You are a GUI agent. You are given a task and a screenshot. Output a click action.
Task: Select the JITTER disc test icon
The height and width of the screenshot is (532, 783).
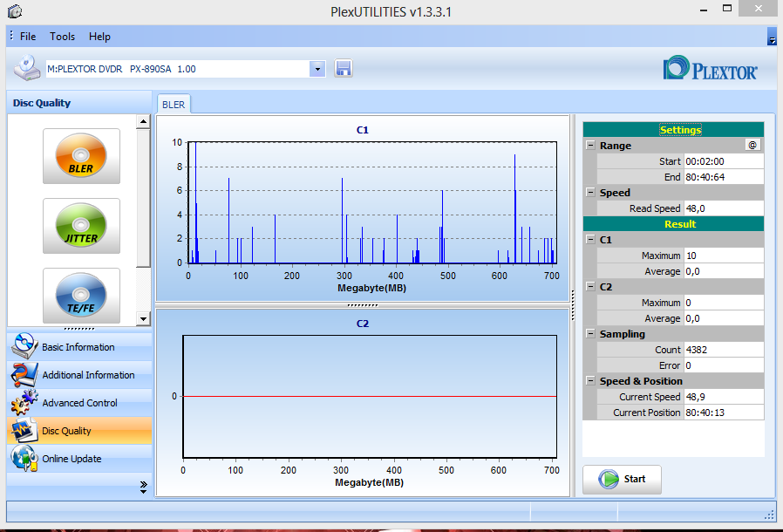[x=81, y=226]
